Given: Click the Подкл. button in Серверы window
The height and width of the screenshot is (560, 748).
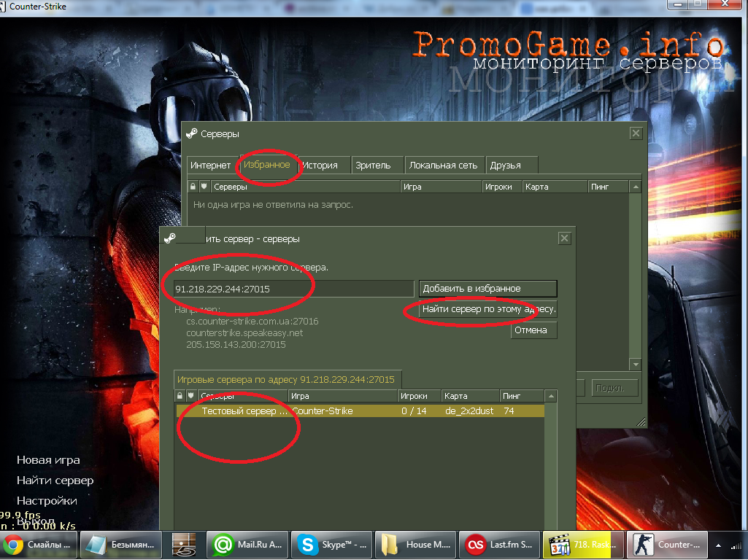Looking at the screenshot, I should pos(615,388).
